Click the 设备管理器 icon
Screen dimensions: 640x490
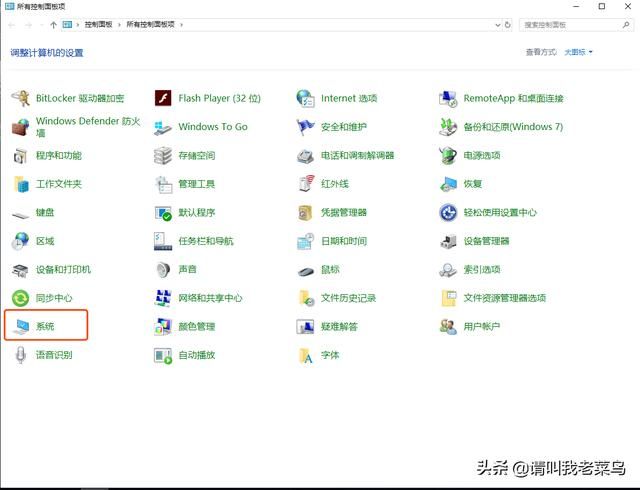[448, 241]
